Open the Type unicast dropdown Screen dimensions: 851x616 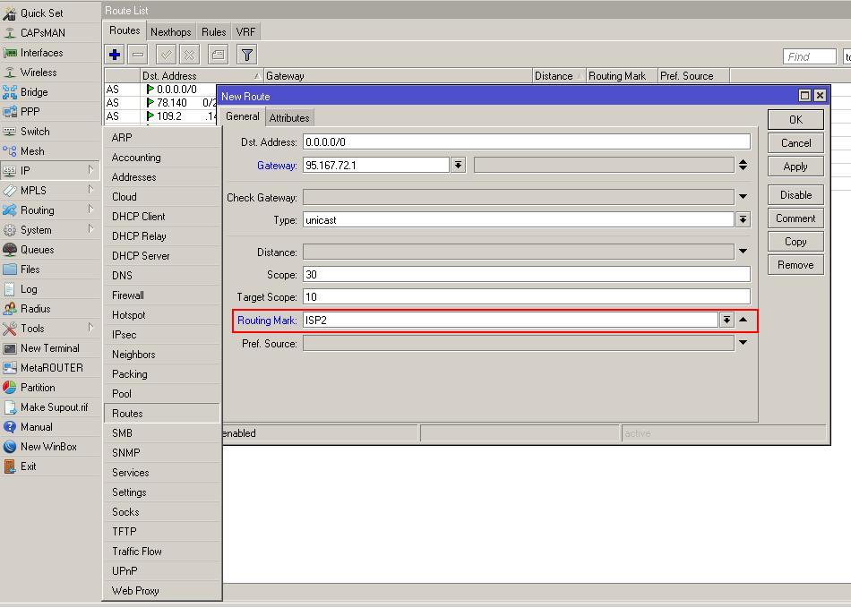coord(743,220)
